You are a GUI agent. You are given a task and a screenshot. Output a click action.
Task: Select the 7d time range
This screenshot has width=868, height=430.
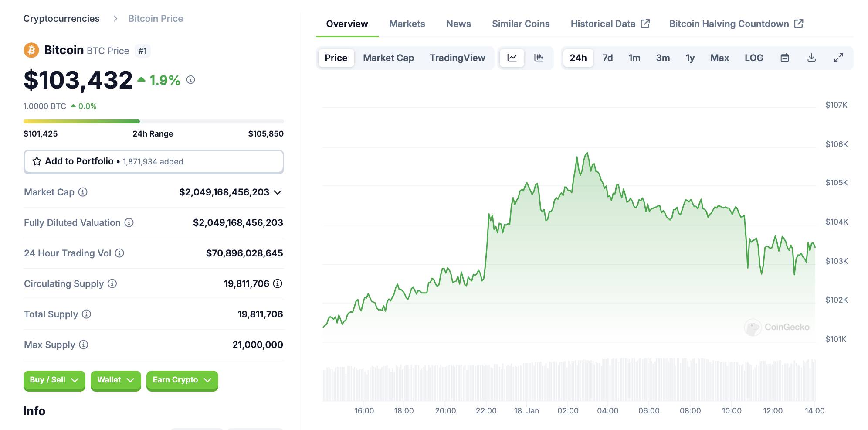pos(607,58)
